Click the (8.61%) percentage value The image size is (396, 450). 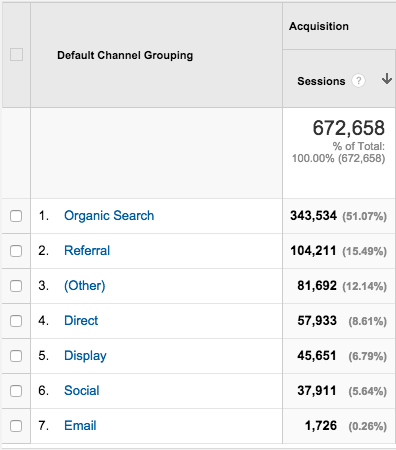point(368,322)
